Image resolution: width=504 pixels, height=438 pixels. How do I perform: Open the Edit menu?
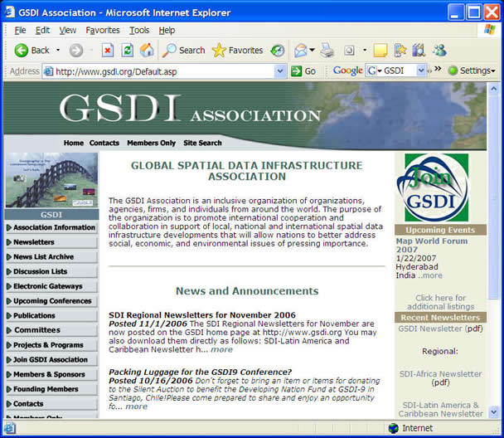click(x=42, y=31)
